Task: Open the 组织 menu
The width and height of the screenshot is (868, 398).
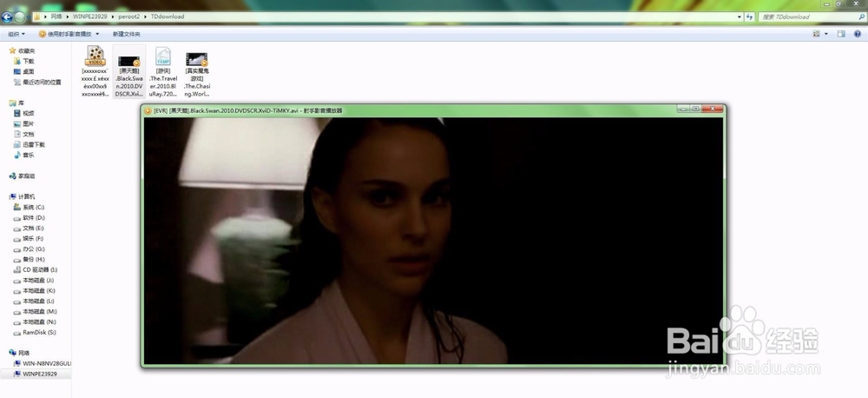Action: 16,34
